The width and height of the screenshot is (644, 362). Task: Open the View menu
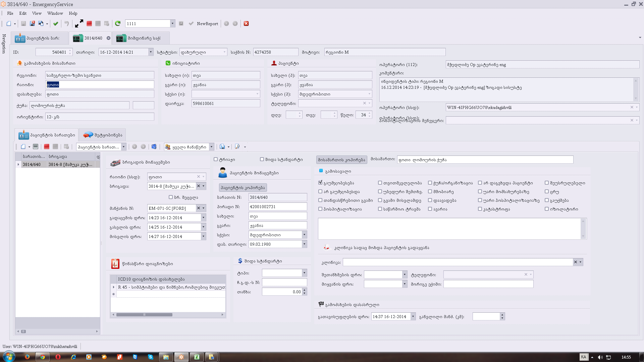pyautogui.click(x=37, y=13)
